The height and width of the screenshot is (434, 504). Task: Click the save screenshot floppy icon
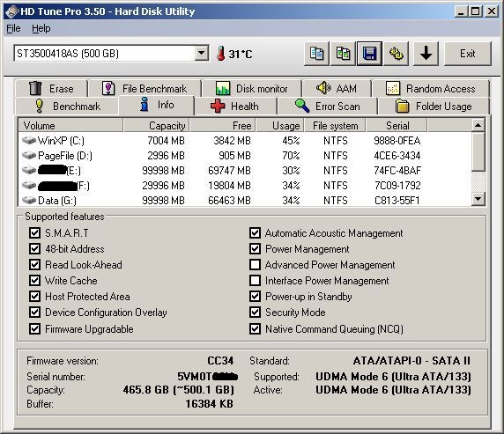(x=369, y=54)
